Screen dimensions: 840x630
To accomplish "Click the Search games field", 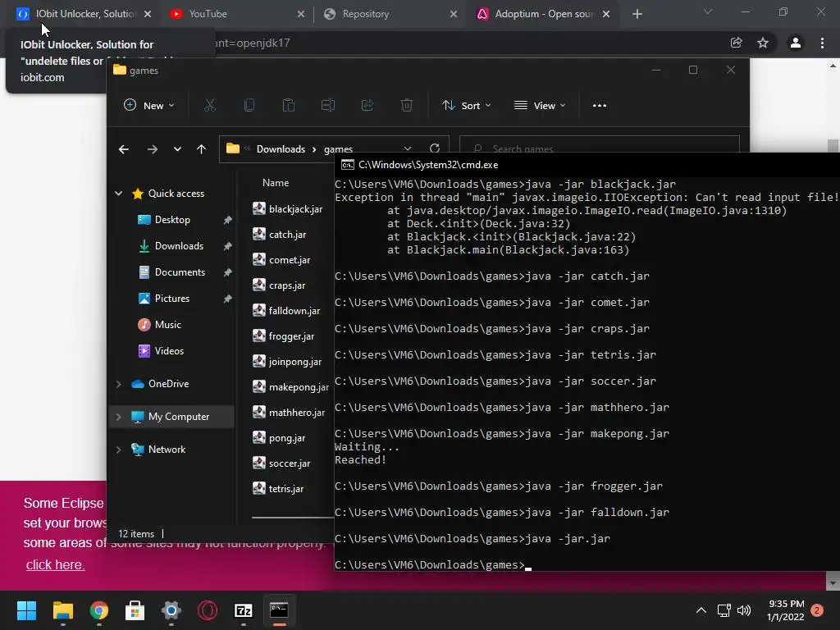I will (600, 148).
